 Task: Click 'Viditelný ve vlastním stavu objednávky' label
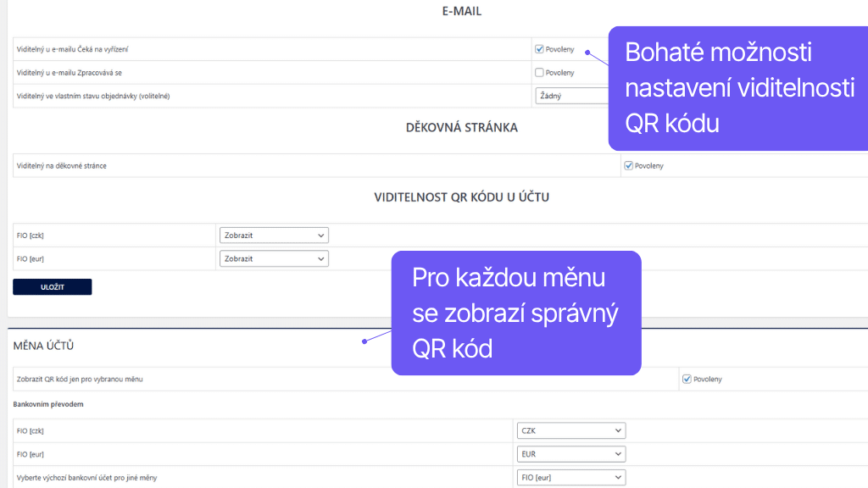pos(93,96)
